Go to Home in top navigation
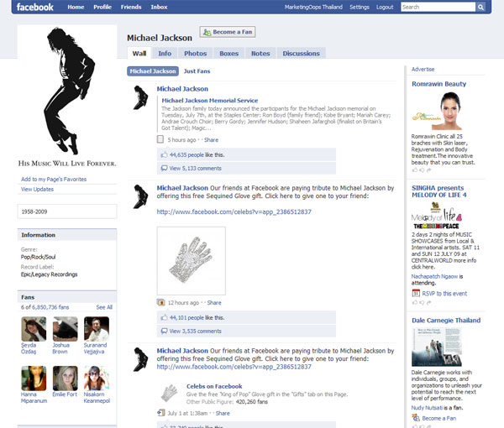The image size is (504, 428). pos(76,7)
